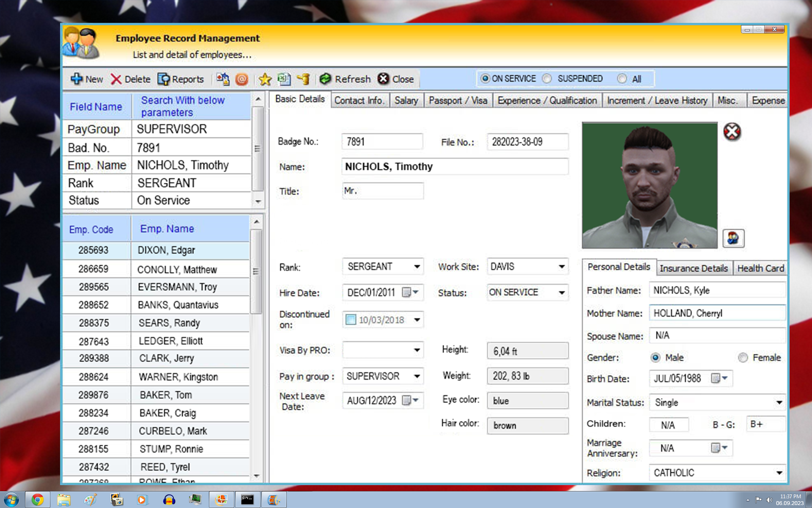Screen dimensions: 812x508
Task: Open Birth Date calendar picker icon
Action: click(x=719, y=378)
